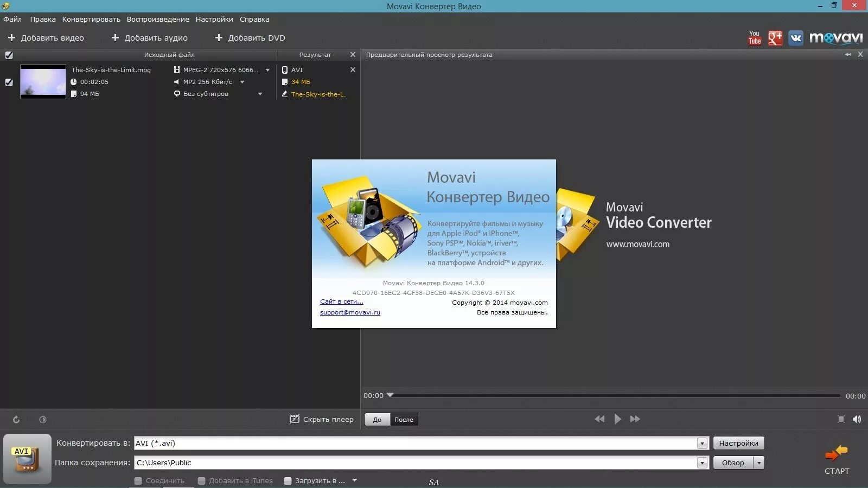Screen dimensions: 868x488
Task: Expand the Без субтитров dropdown
Action: point(260,94)
